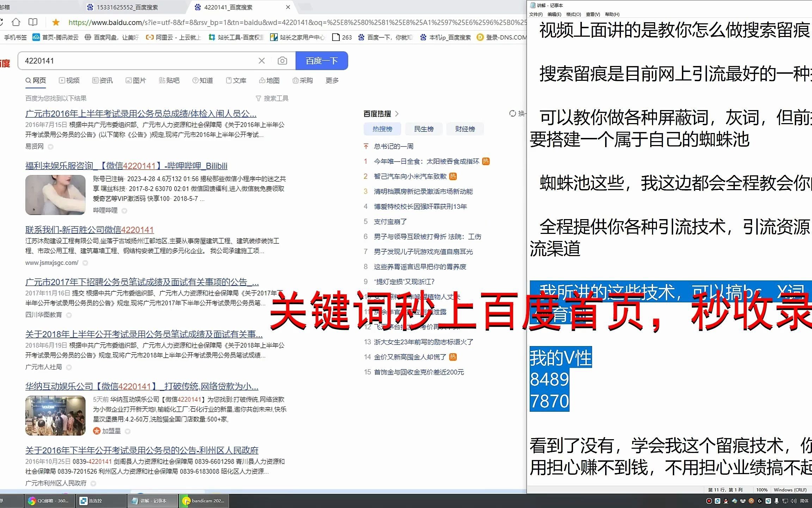Screen dimensions: 812x508
Task: Click the 百度一下 search button
Action: [322, 61]
